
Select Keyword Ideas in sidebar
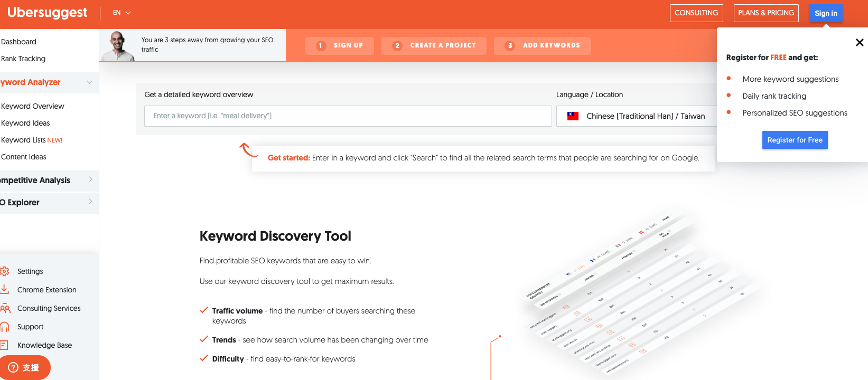(x=25, y=123)
